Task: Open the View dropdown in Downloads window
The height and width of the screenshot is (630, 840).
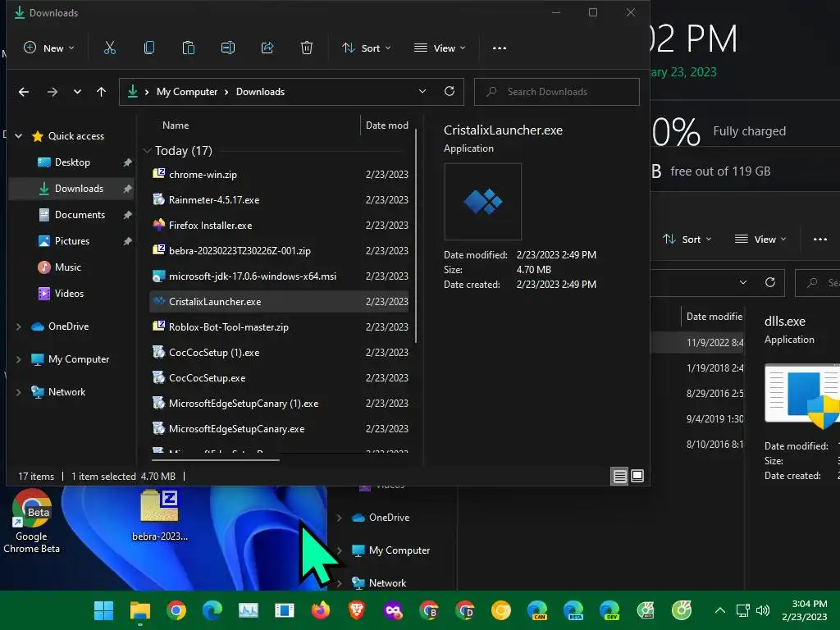Action: click(441, 48)
